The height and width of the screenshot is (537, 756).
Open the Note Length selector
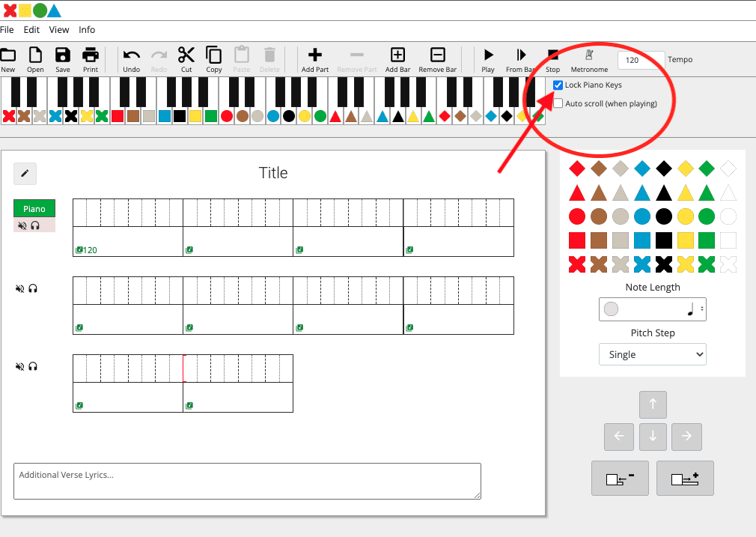click(652, 309)
